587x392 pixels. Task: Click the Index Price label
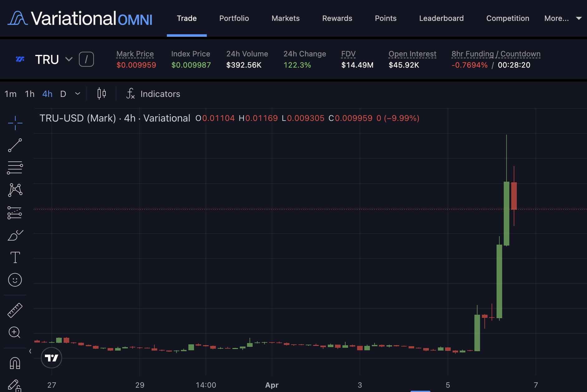pos(191,54)
